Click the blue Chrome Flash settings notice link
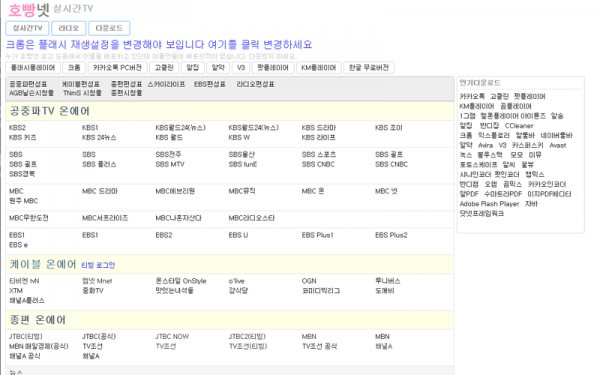Viewport: 600px width, 375px height. click(x=159, y=45)
